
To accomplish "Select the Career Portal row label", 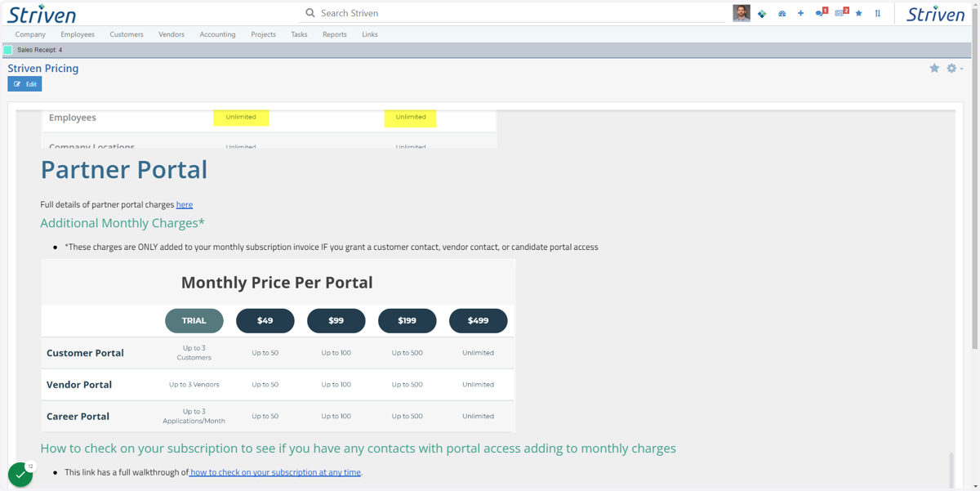I will click(x=78, y=416).
